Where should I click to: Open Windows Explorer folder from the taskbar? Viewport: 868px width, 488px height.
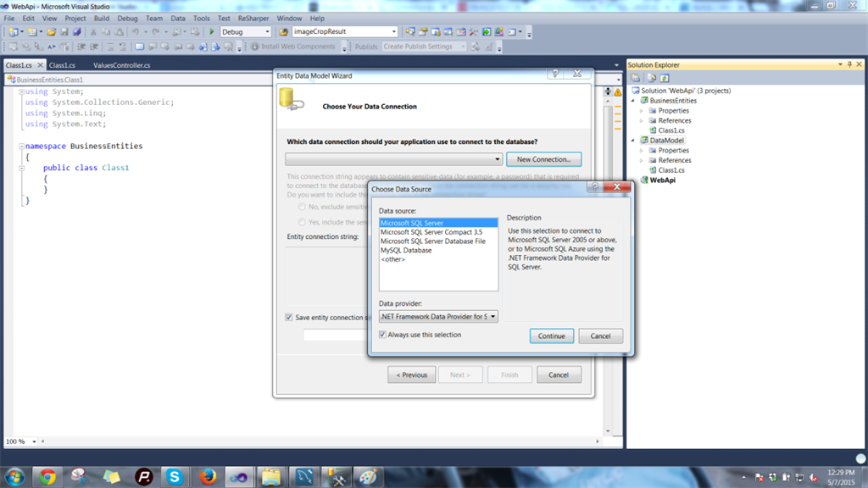[271, 477]
